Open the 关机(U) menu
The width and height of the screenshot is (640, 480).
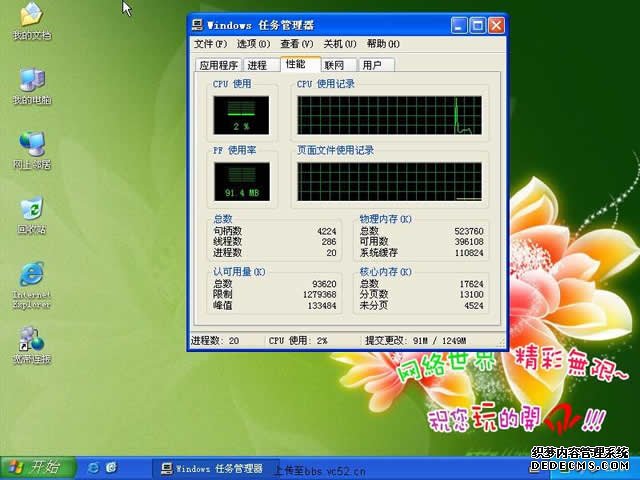(x=340, y=44)
